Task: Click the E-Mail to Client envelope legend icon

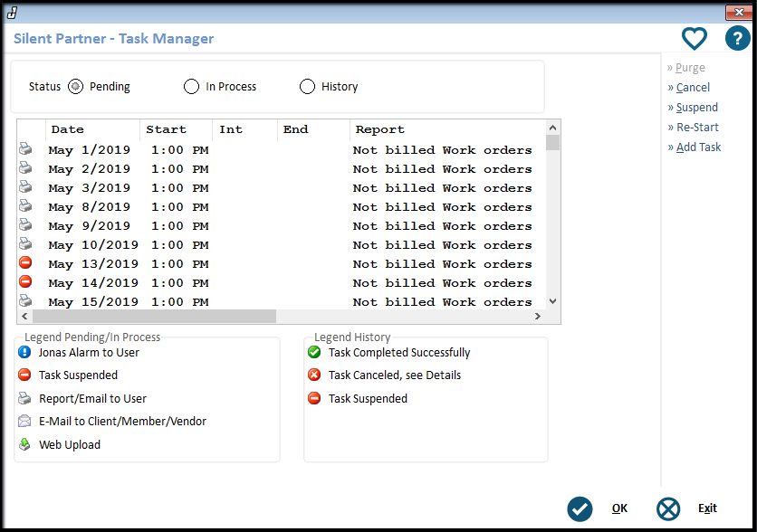Action: (x=24, y=421)
